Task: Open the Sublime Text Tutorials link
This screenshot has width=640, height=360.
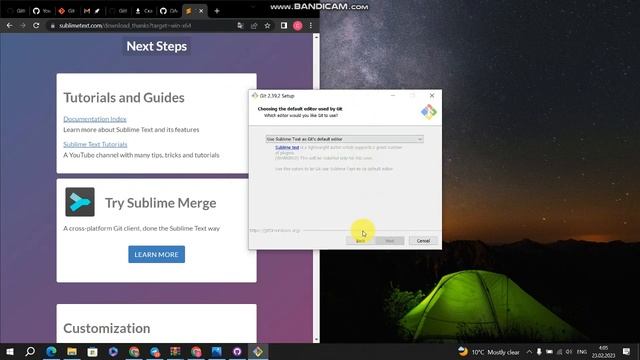Action: click(x=95, y=144)
